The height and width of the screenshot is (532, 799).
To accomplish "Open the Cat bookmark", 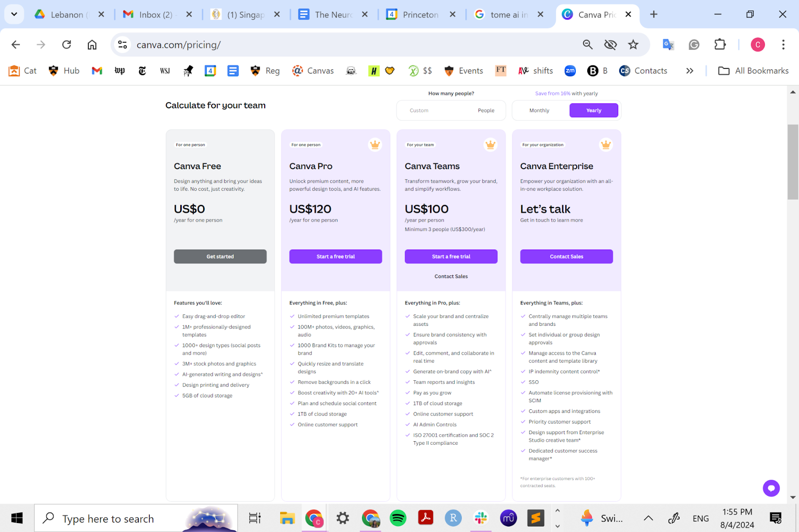I will pyautogui.click(x=23, y=71).
